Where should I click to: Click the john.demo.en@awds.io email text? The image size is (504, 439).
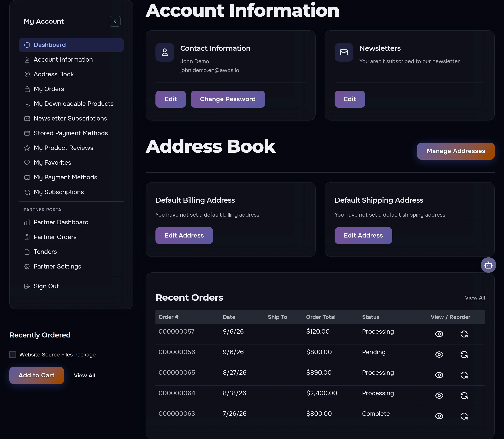(x=210, y=70)
